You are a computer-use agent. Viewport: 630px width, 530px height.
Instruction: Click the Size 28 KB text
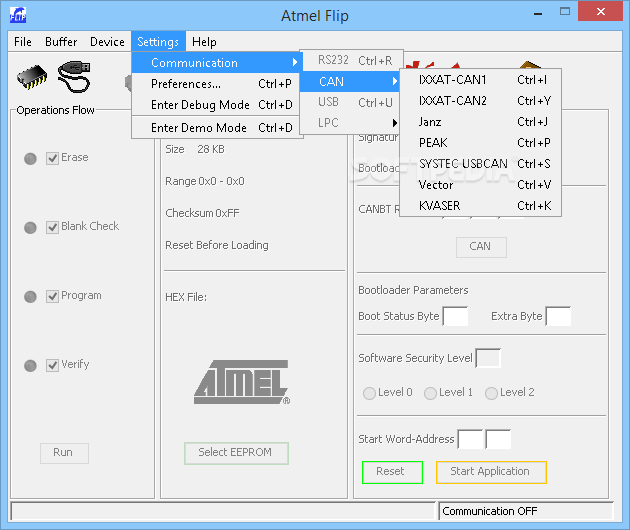click(195, 149)
